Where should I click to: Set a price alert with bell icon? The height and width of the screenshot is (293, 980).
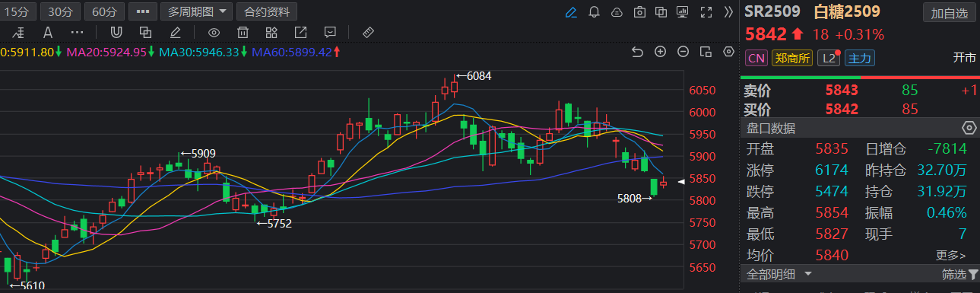tap(595, 12)
